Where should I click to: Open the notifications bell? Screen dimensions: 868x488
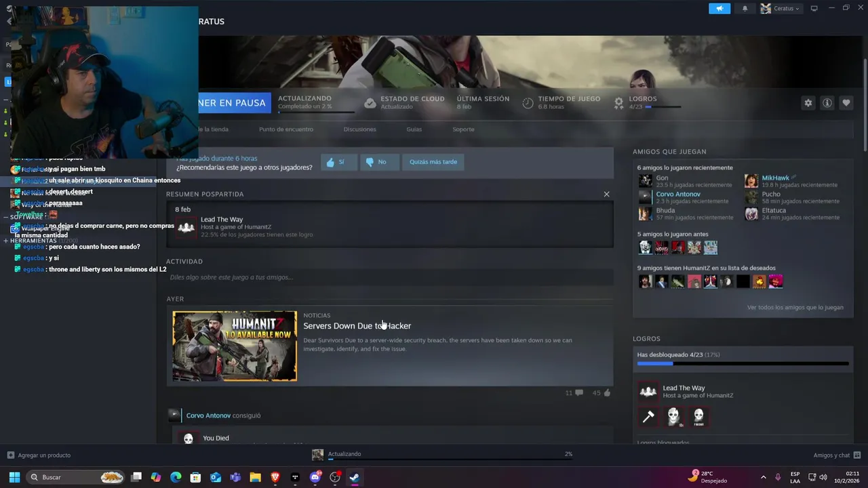745,8
